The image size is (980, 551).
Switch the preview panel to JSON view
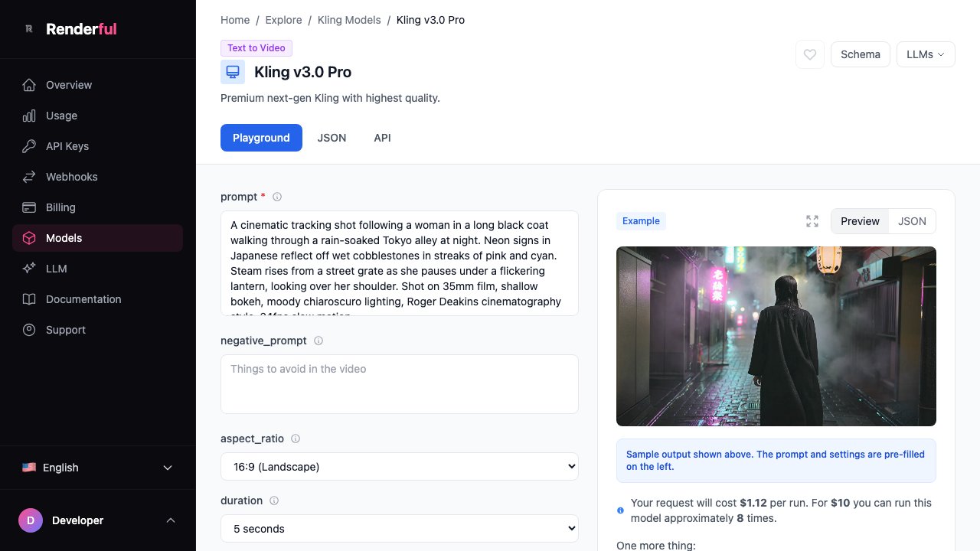click(912, 221)
